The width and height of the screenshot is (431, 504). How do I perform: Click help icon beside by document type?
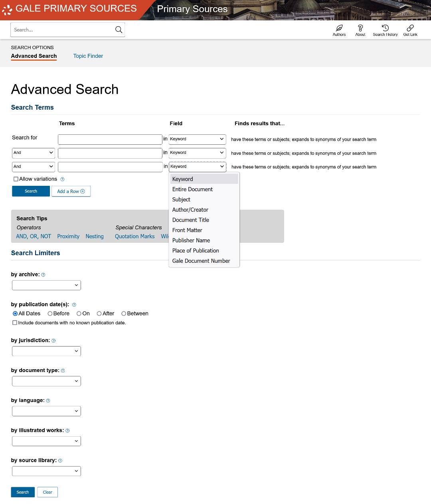coord(63,370)
